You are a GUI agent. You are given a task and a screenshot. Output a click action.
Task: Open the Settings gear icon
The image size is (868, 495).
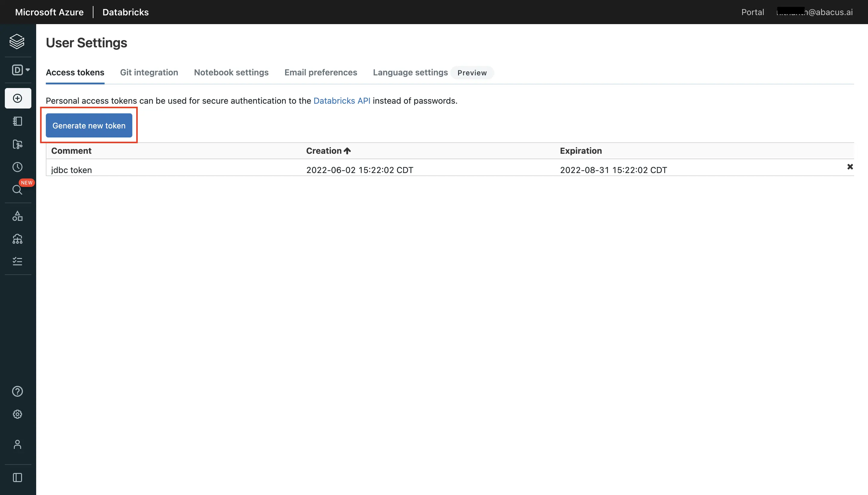tap(17, 414)
